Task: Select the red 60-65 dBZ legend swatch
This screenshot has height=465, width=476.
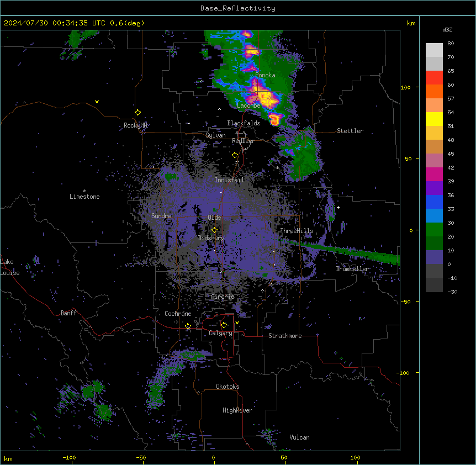Action: [x=434, y=77]
